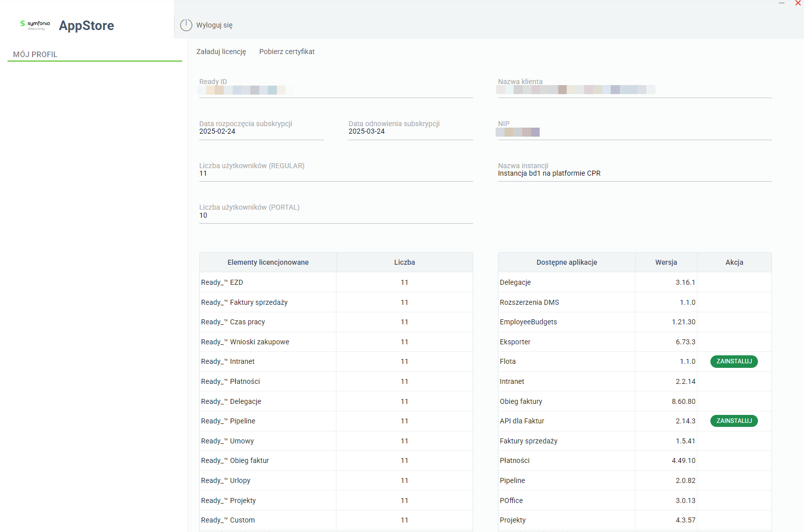Viewport: 804px width, 532px height.
Task: Log out via Wyloguj się
Action: tap(214, 25)
